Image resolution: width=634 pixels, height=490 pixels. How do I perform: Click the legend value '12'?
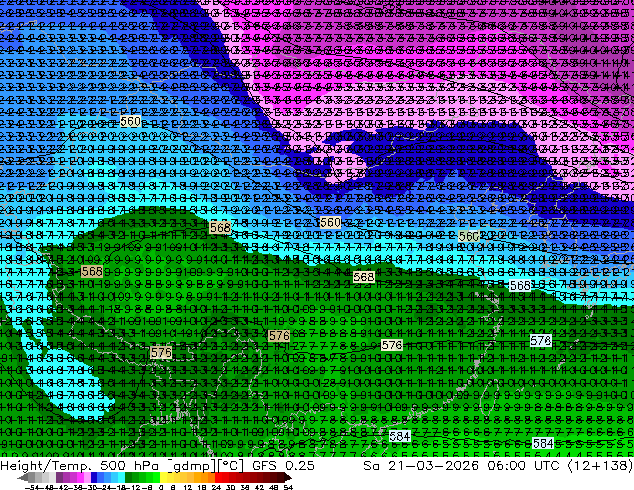click(187, 487)
